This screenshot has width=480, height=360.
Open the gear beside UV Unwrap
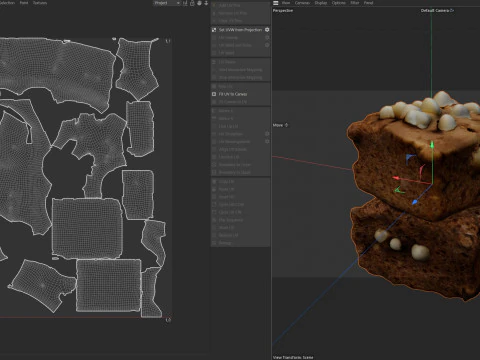[x=267, y=37]
